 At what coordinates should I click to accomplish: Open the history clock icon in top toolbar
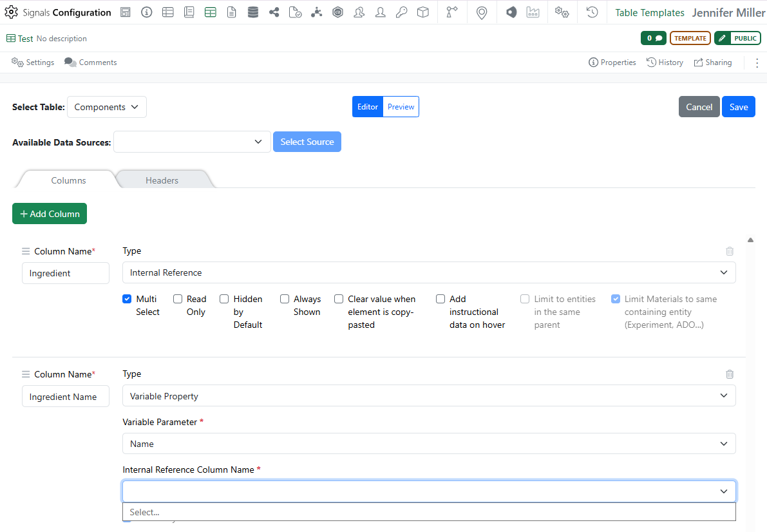click(592, 12)
